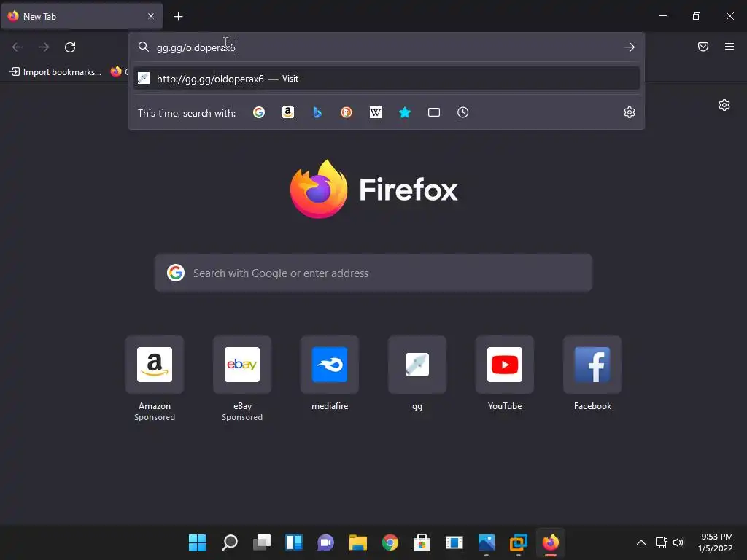Show hidden tray icons chevron
This screenshot has height=560, width=747.
click(x=641, y=542)
